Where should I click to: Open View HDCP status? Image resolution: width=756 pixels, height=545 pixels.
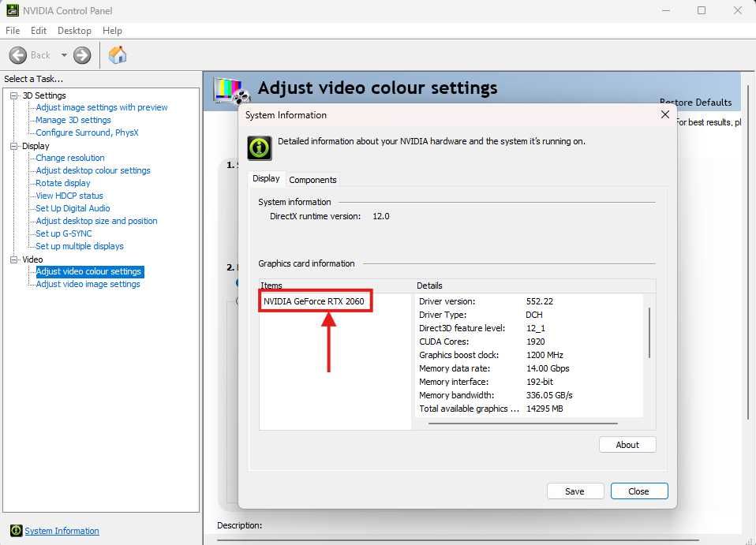point(69,196)
